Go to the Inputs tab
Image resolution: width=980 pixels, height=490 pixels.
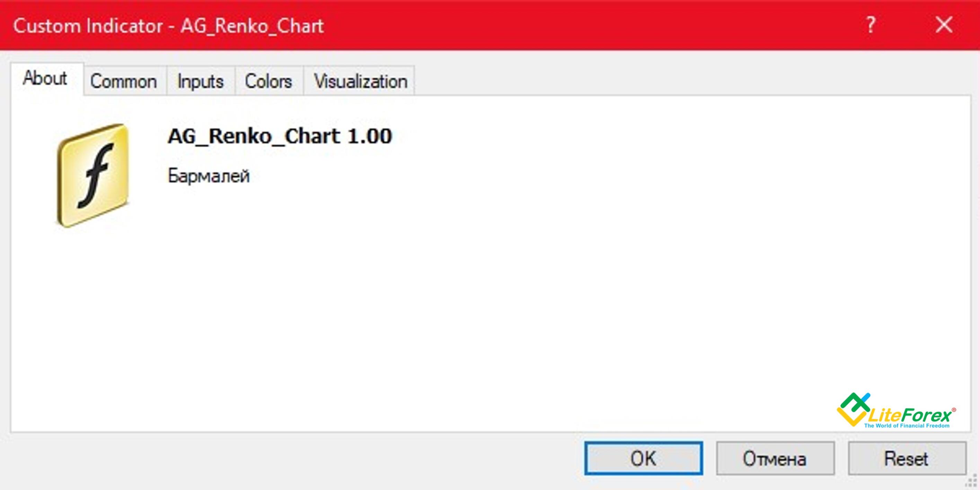coord(201,81)
